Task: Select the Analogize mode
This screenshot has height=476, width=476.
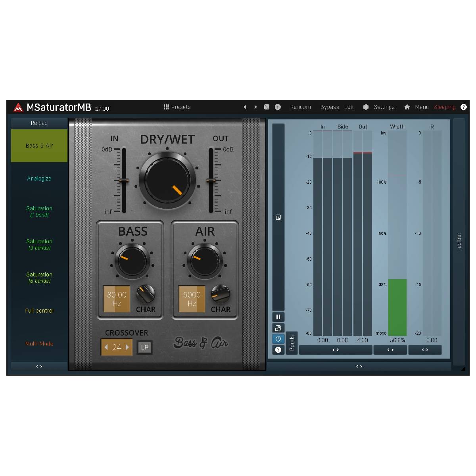Action: [39, 178]
